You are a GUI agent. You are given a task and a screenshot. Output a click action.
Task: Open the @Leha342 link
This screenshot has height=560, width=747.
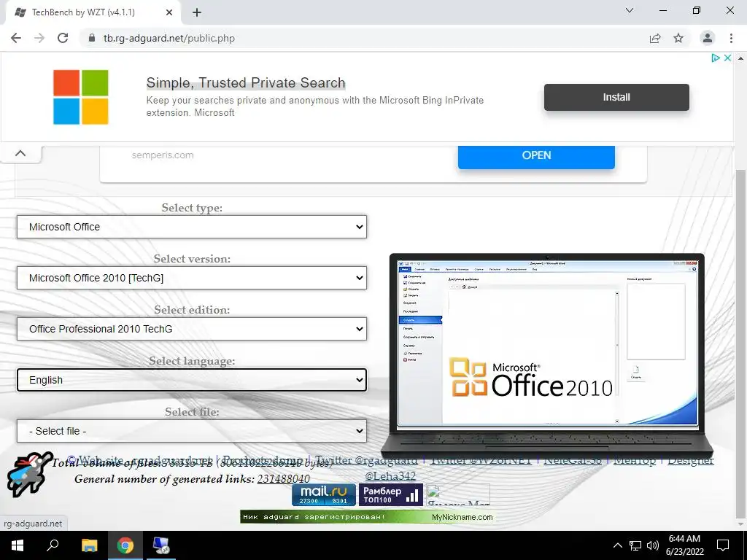coord(390,475)
